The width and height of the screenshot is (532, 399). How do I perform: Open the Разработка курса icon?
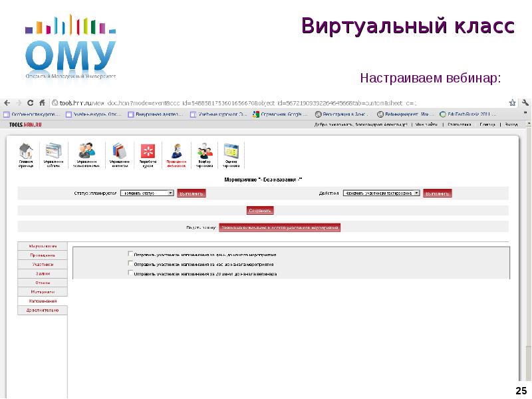tap(150, 152)
